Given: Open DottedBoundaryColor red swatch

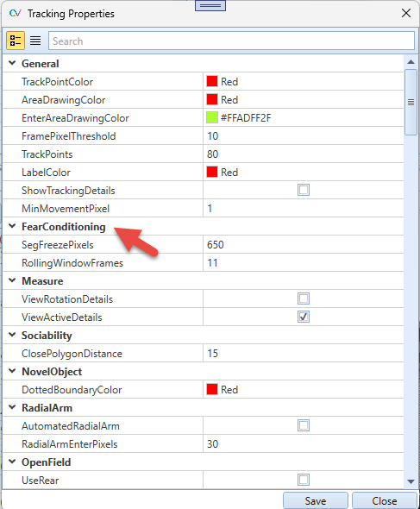Looking at the screenshot, I should pyautogui.click(x=212, y=389).
